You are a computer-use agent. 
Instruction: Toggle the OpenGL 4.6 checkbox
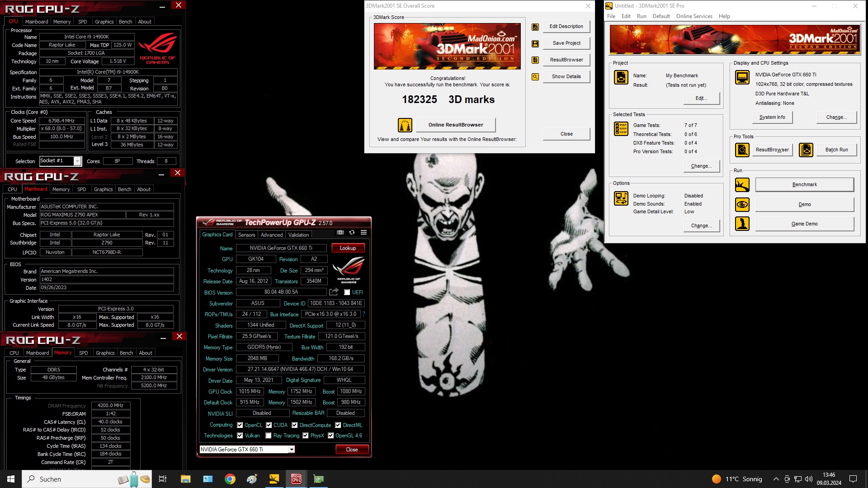point(331,436)
